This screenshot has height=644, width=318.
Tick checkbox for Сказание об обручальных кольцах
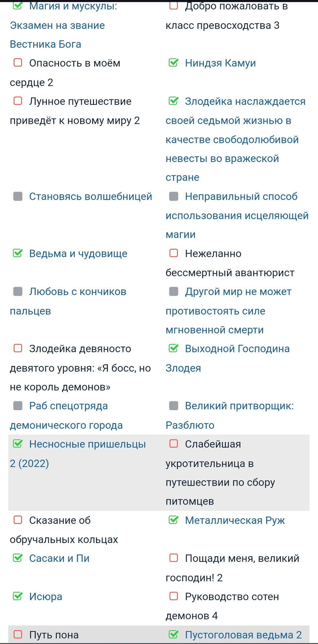[18, 520]
